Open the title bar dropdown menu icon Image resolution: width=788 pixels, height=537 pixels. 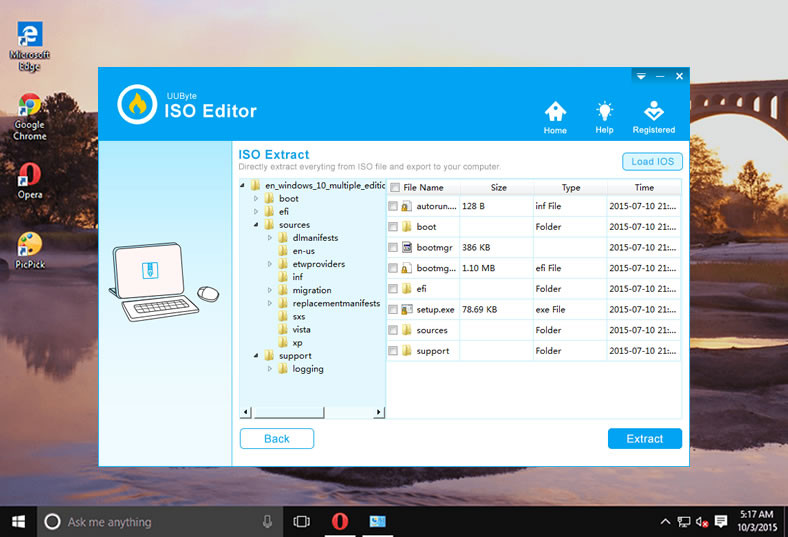point(641,76)
